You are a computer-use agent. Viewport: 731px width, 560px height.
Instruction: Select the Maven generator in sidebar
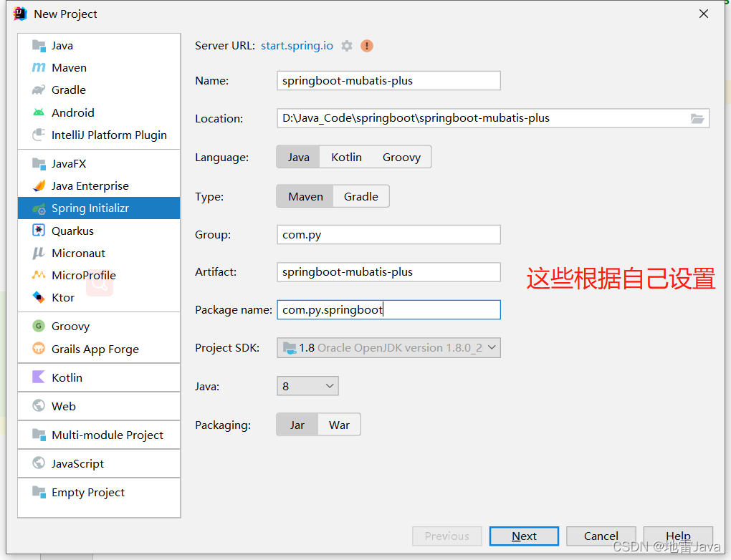pos(69,67)
